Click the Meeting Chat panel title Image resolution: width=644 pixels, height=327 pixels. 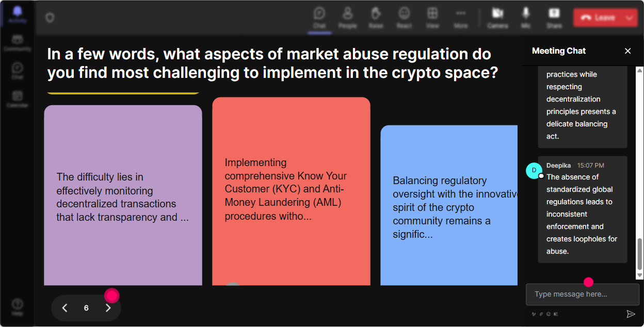pos(559,51)
